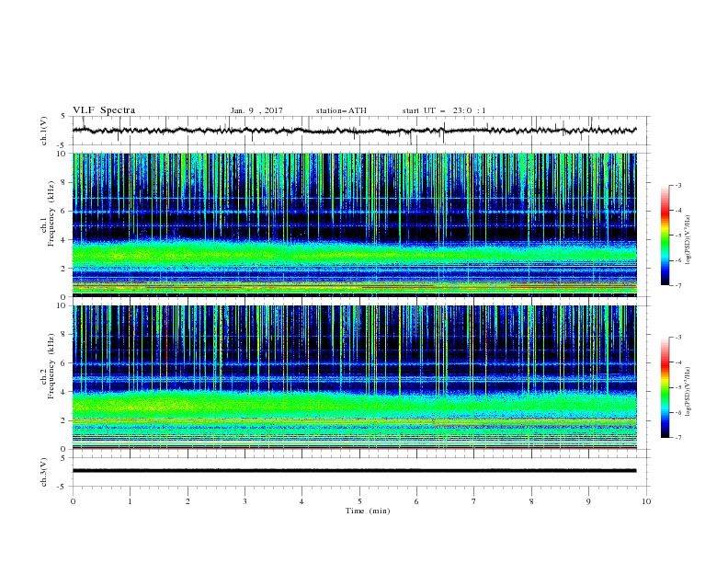Image resolution: width=728 pixels, height=563 pixels.
Task: Select the ch.1 color bar log(PSD) label
Action: (688, 240)
